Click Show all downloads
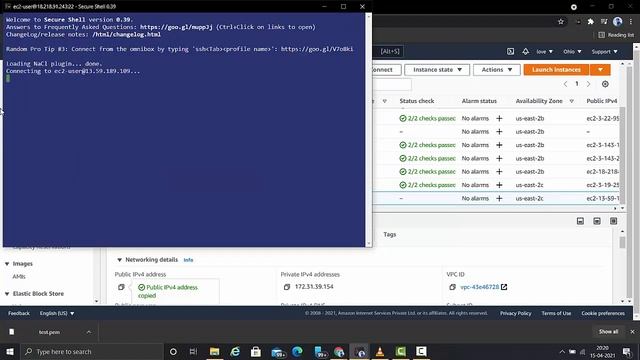The image size is (640, 360). coord(608,331)
